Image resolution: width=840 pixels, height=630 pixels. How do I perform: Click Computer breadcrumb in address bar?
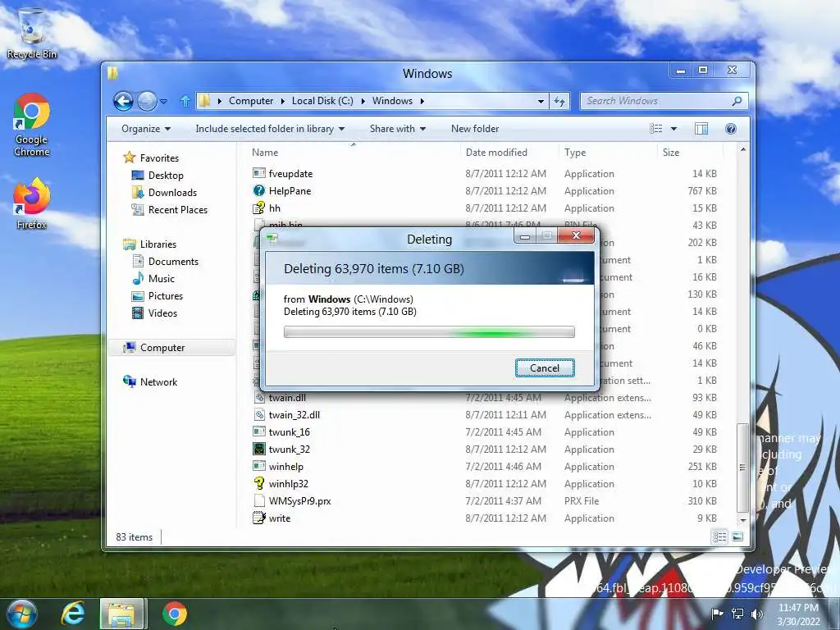(x=251, y=101)
